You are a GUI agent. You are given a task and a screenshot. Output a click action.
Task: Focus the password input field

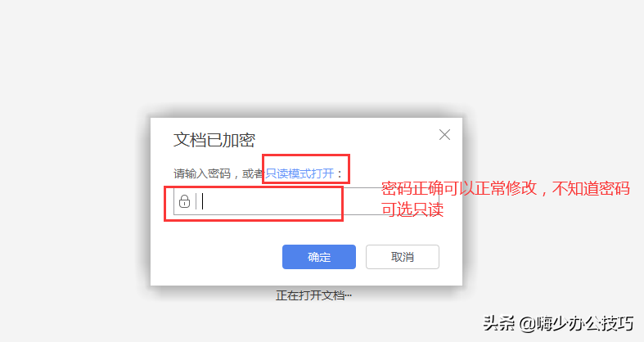pos(306,201)
